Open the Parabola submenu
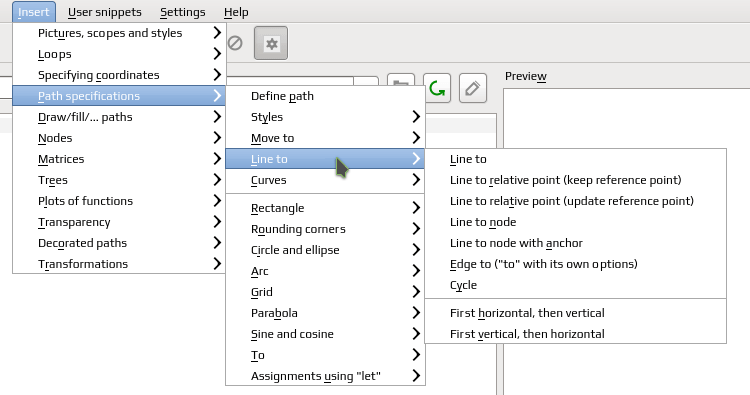The image size is (750, 395). (x=325, y=313)
